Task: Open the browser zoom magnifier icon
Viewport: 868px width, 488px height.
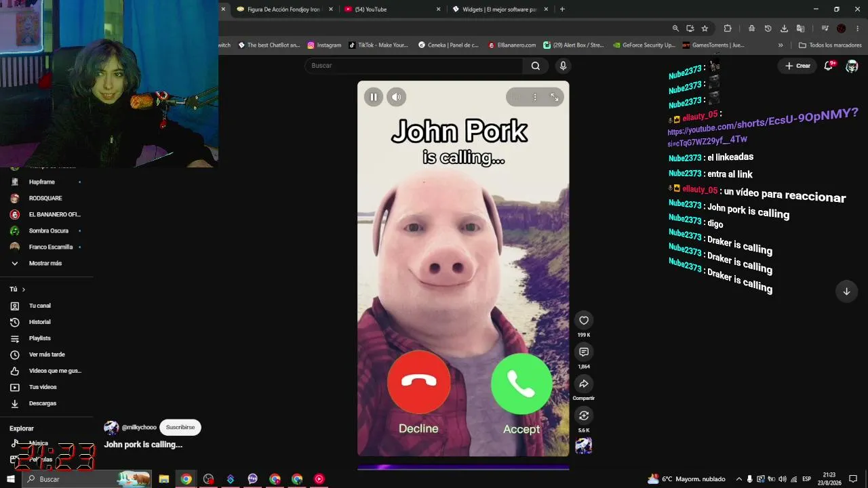Action: pos(675,28)
